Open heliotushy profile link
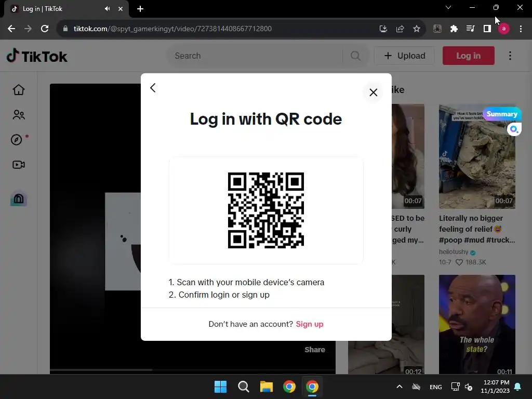This screenshot has height=399, width=532. point(453,252)
